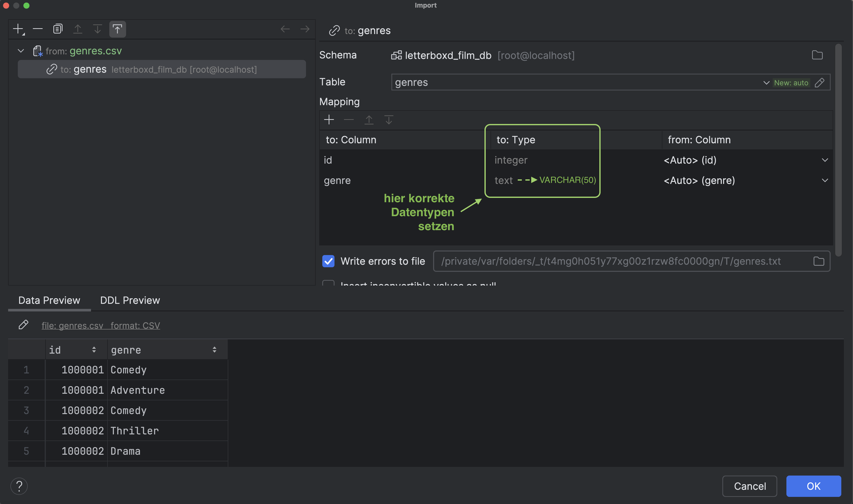Image resolution: width=853 pixels, height=504 pixels.
Task: Switch to the DDL Preview tab
Action: point(130,300)
